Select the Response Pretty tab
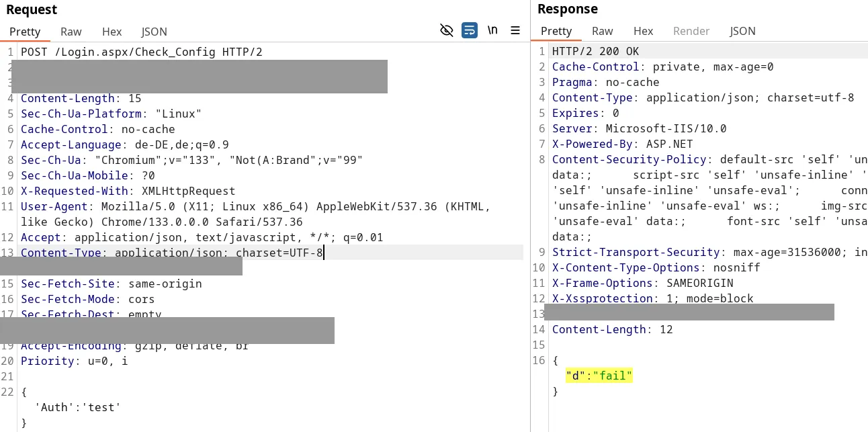The image size is (868, 432). click(x=556, y=31)
